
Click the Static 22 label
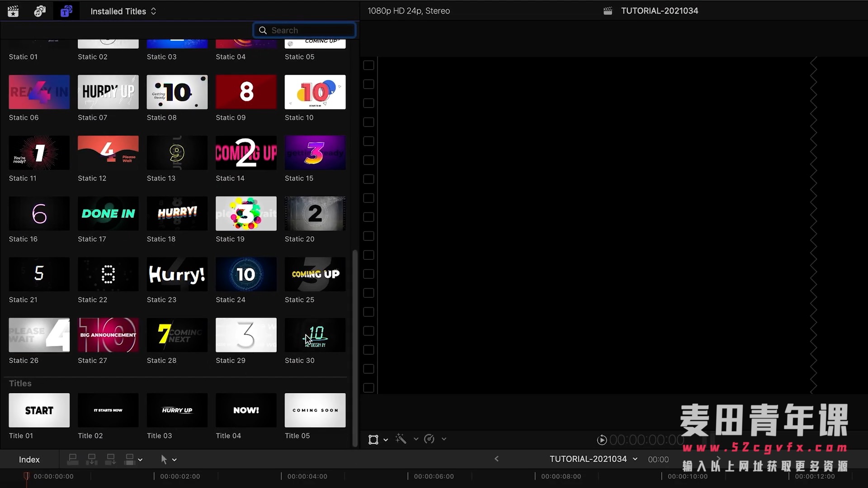coord(93,300)
